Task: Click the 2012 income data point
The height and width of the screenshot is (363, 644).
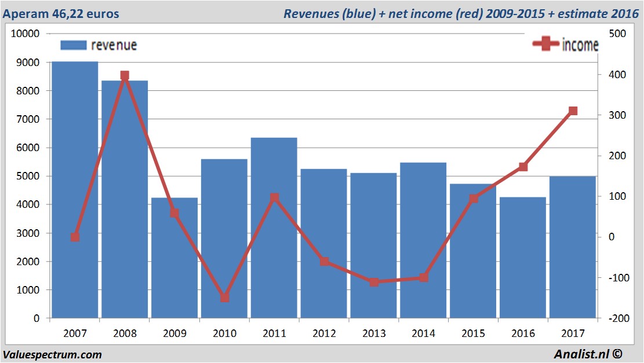Action: point(325,261)
